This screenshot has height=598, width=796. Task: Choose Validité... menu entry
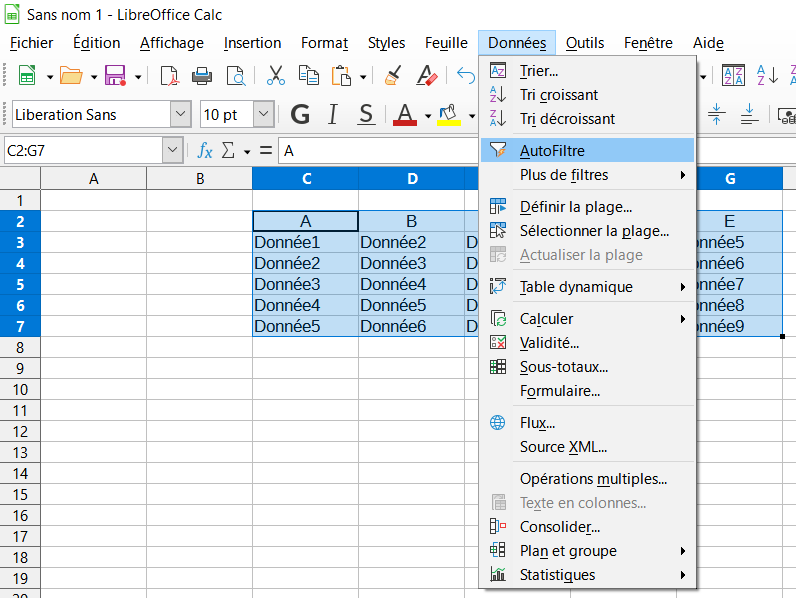[x=588, y=343]
